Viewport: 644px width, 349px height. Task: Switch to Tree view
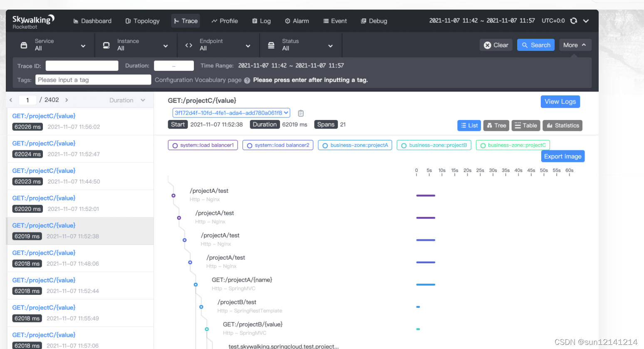point(496,125)
